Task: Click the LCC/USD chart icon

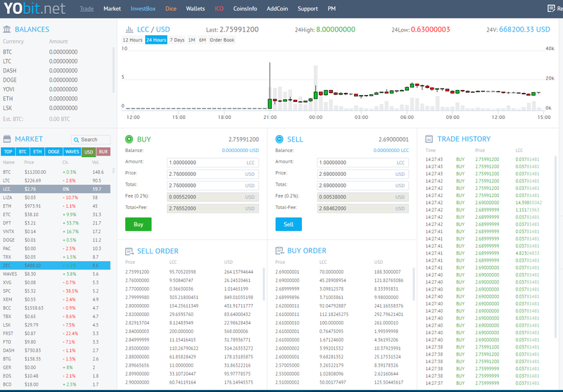Action: tap(129, 30)
